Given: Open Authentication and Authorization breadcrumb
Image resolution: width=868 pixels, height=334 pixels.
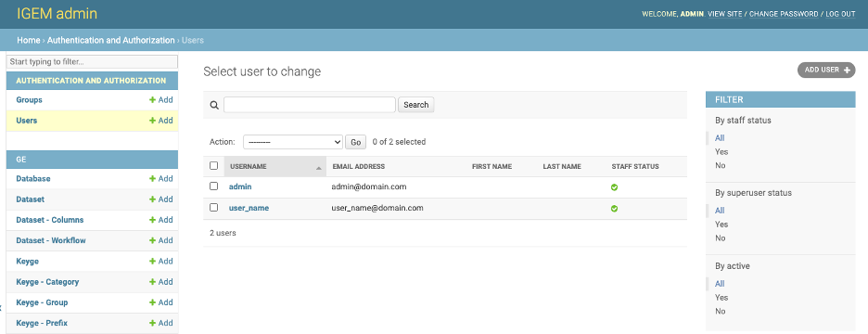Looking at the screenshot, I should (x=110, y=40).
